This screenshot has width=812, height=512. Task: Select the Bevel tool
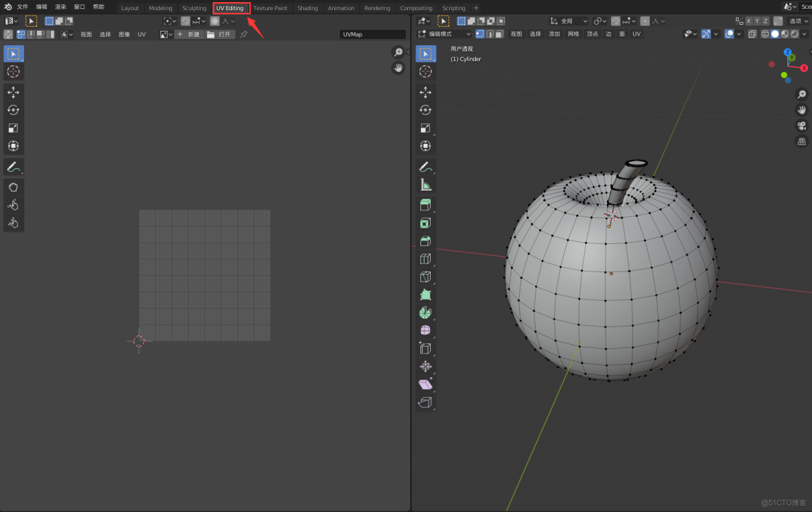425,241
